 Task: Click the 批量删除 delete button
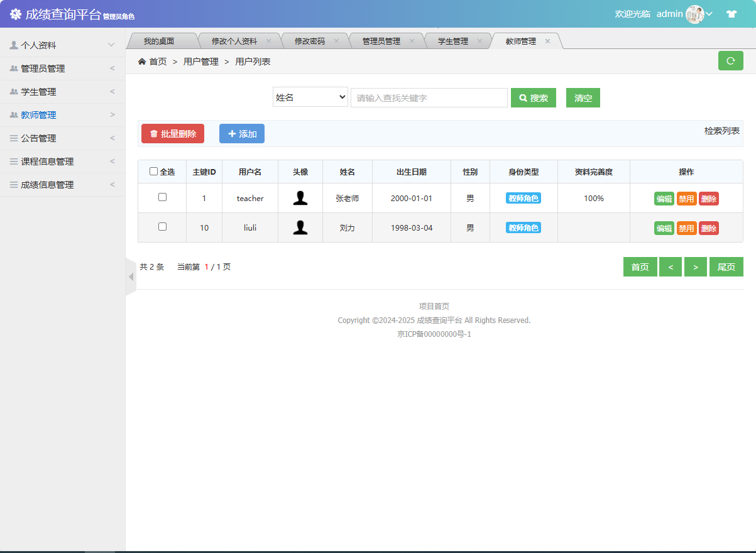(172, 133)
